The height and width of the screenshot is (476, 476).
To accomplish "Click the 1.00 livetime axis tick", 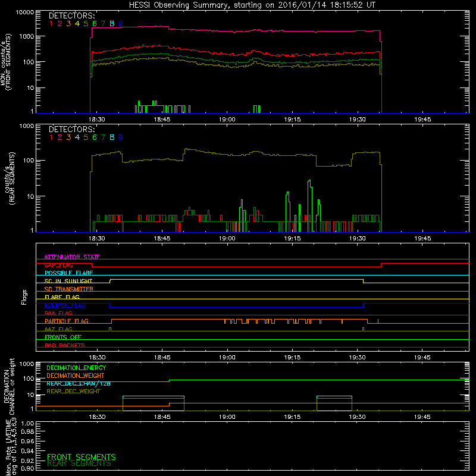I will coord(27,423).
